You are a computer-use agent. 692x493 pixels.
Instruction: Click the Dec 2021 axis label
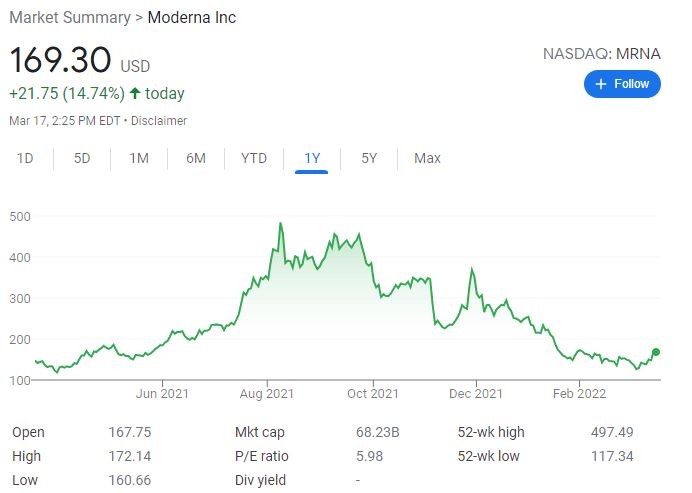[476, 394]
